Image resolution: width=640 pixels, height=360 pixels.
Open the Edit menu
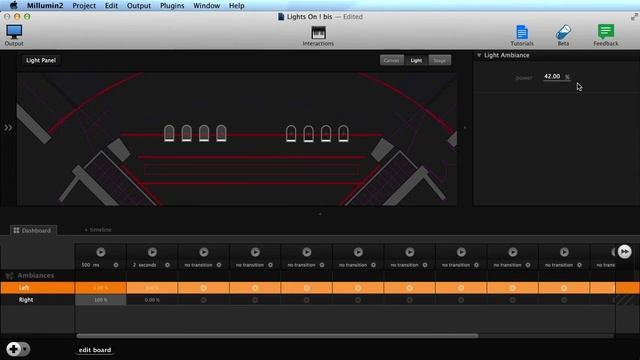[x=111, y=5]
